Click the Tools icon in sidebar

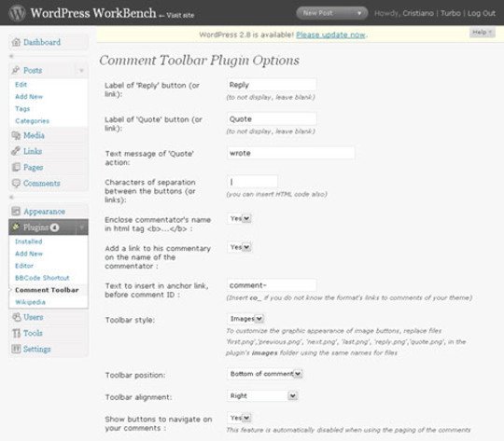tap(17, 333)
